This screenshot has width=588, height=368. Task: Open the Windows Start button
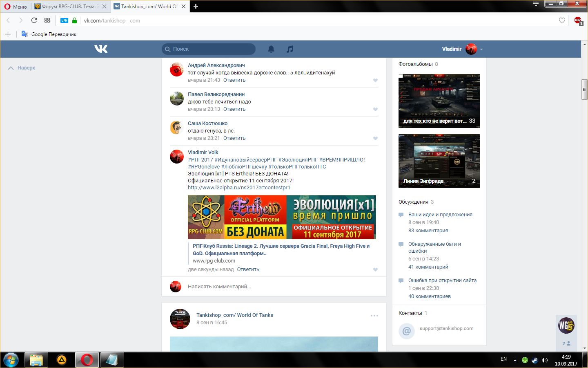11,360
